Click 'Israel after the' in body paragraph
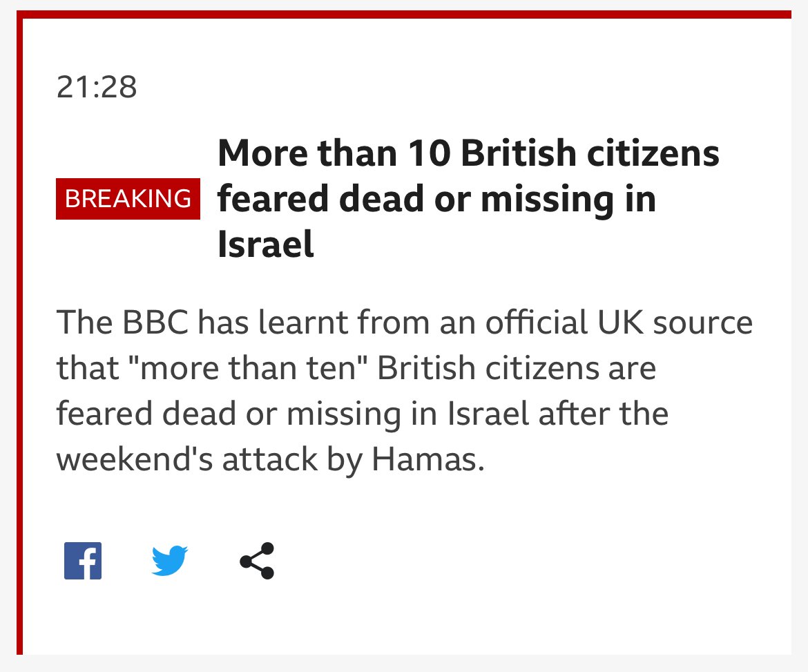The height and width of the screenshot is (672, 808). 557,414
